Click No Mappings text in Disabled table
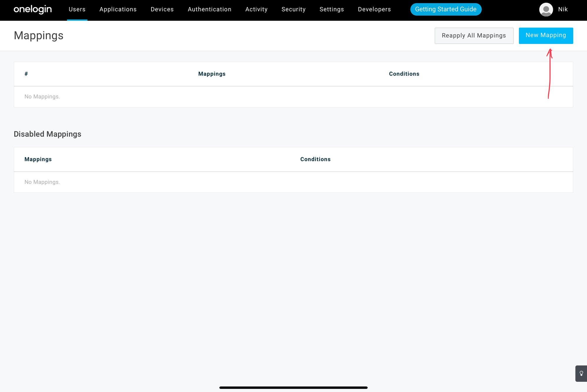The width and height of the screenshot is (587, 392). tap(42, 182)
